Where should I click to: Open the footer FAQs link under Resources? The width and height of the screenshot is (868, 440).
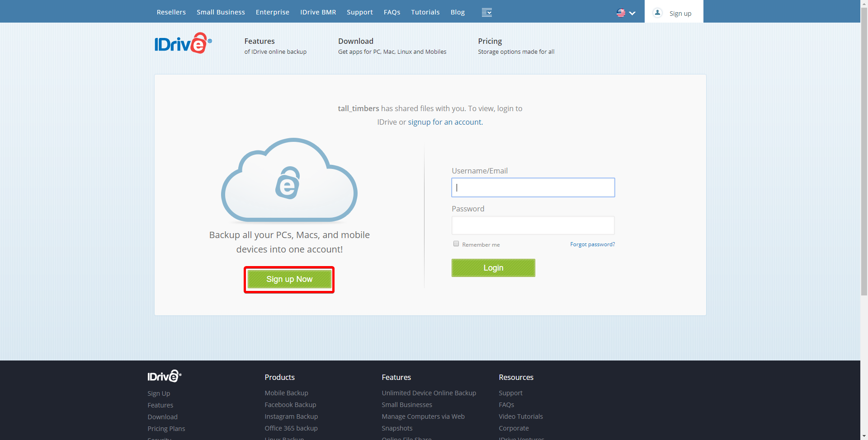[506, 405]
